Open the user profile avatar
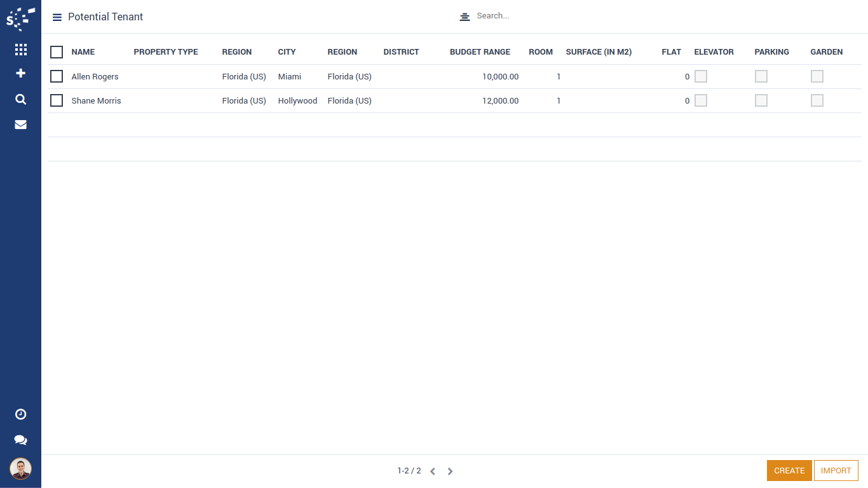The height and width of the screenshot is (488, 868). 20,469
